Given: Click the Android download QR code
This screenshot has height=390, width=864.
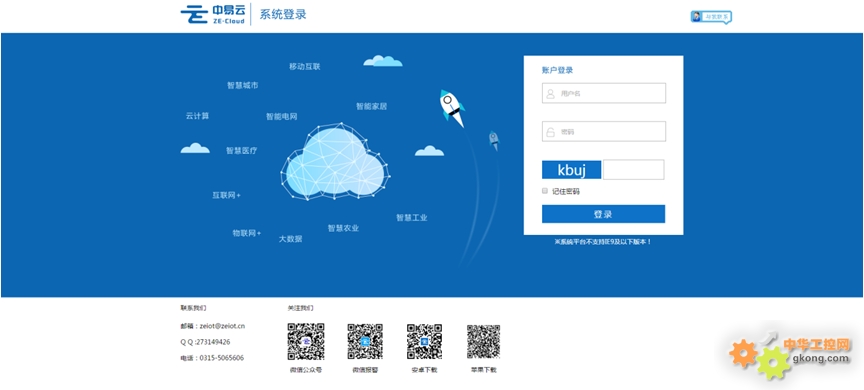Looking at the screenshot, I should 424,342.
